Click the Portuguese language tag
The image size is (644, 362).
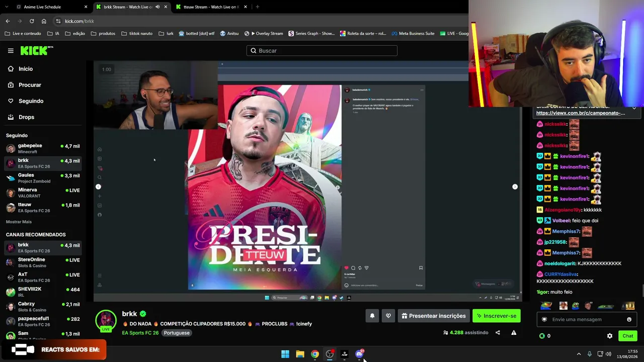(x=177, y=333)
